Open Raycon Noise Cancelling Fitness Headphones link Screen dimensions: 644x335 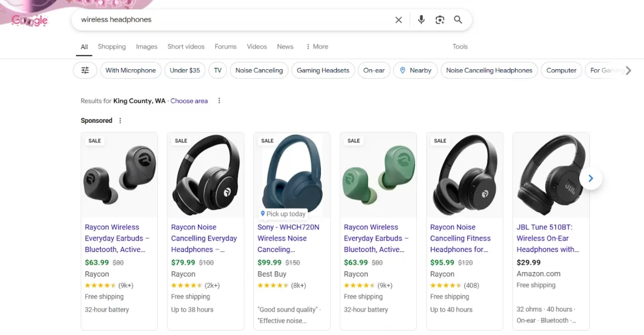(x=460, y=239)
